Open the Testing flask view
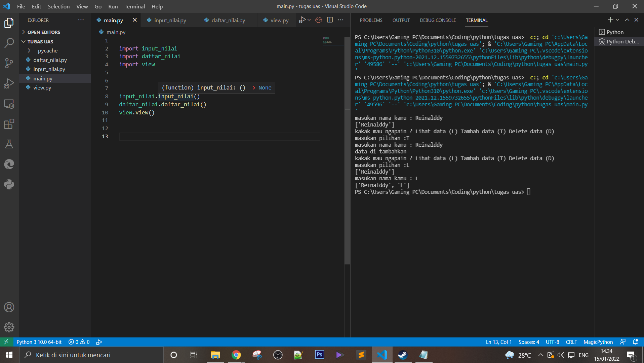644x363 pixels. tap(9, 144)
